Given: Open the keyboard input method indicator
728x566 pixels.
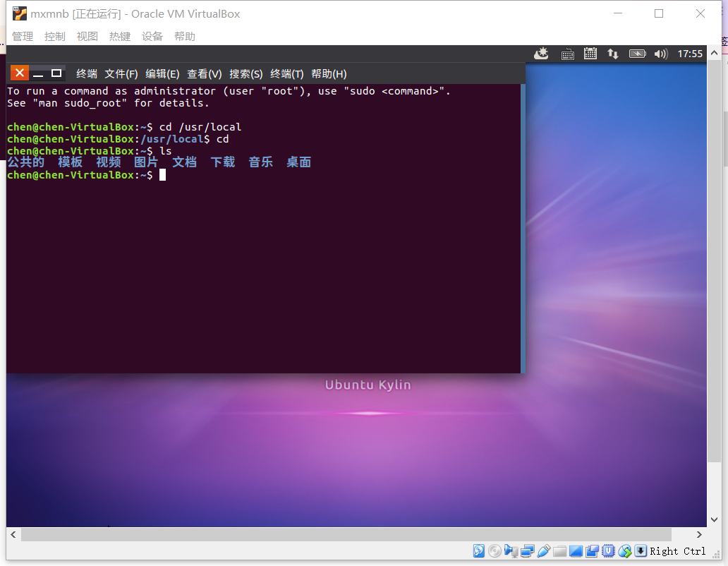Looking at the screenshot, I should click(x=567, y=54).
